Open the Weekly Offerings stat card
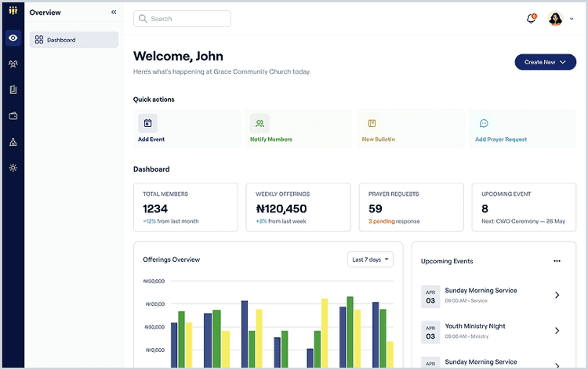 [299, 207]
